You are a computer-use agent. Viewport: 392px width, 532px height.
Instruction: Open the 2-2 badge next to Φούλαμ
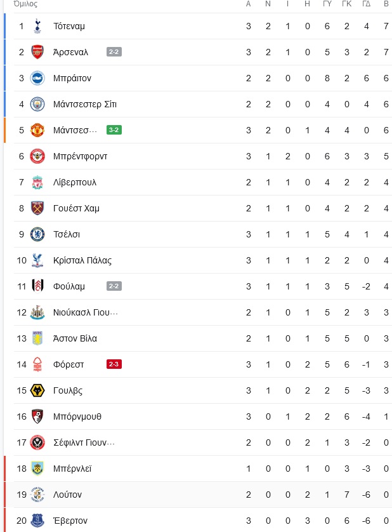pos(114,286)
